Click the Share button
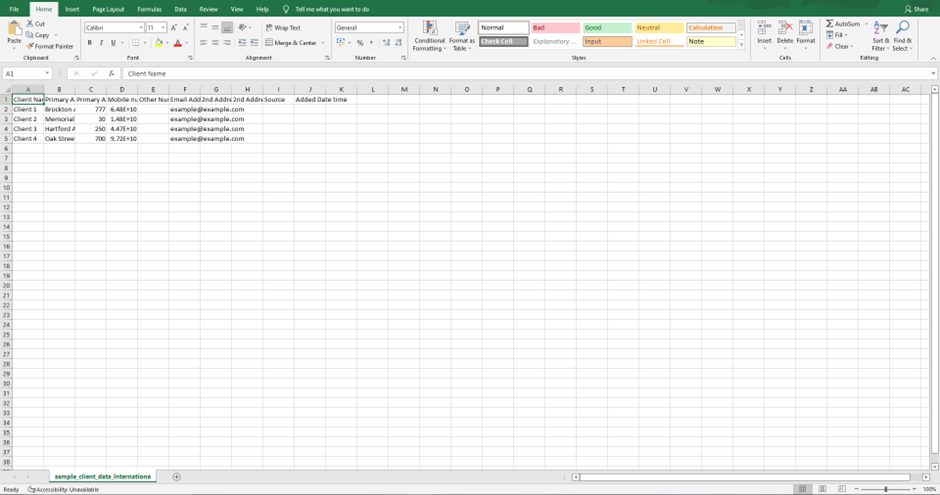This screenshot has height=495, width=940. tap(915, 9)
